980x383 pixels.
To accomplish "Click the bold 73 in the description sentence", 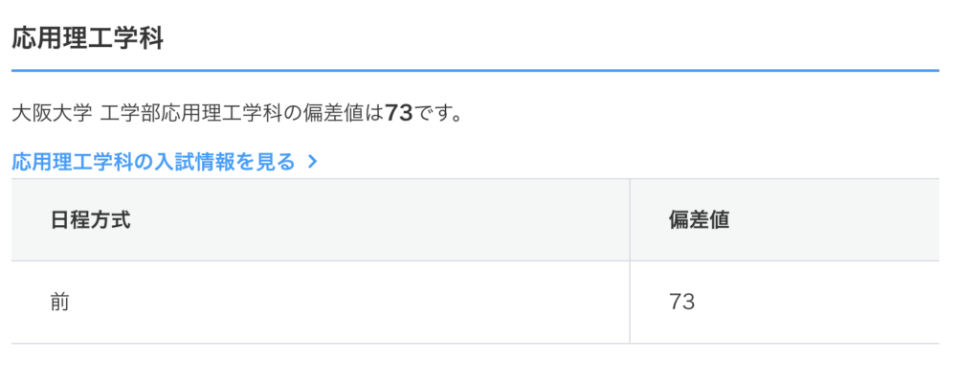I will coord(398,113).
